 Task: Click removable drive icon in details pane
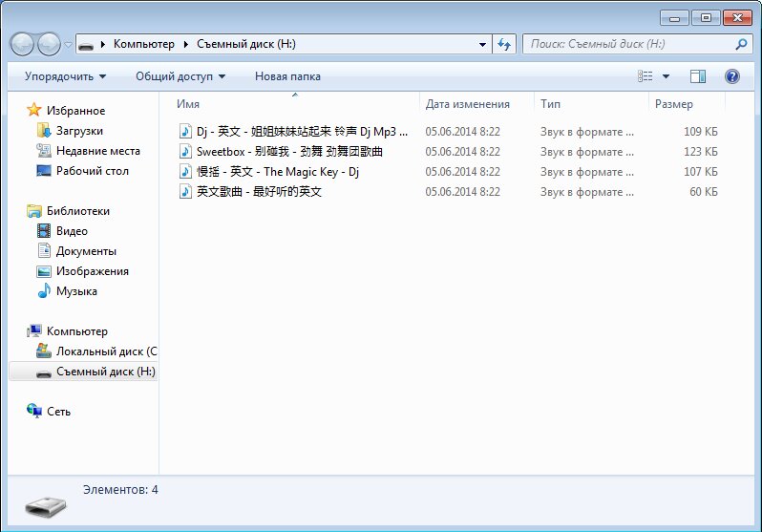click(46, 507)
